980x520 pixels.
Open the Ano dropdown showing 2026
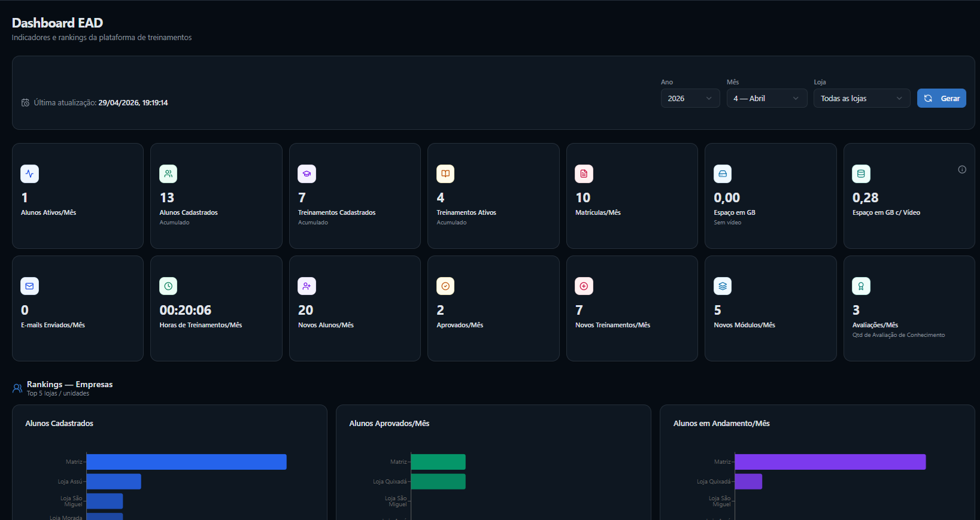690,98
